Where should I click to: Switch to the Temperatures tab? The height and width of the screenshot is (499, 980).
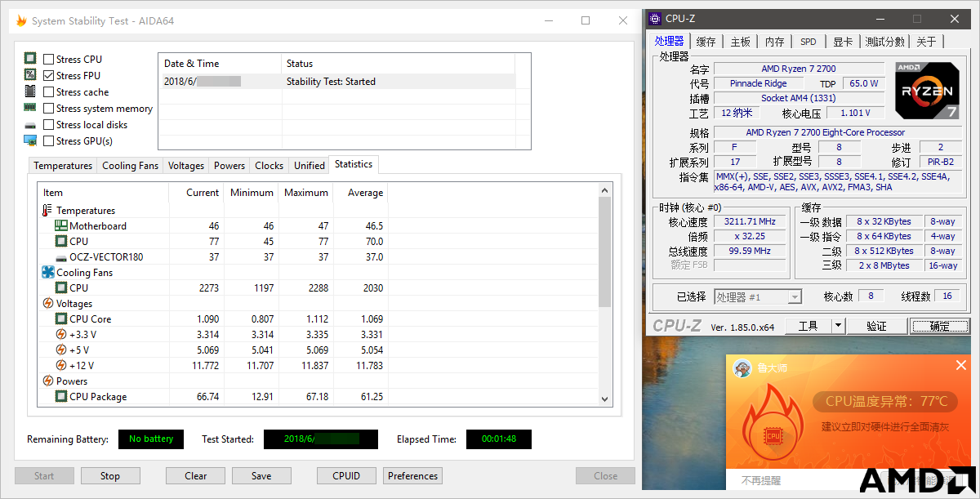(x=63, y=165)
